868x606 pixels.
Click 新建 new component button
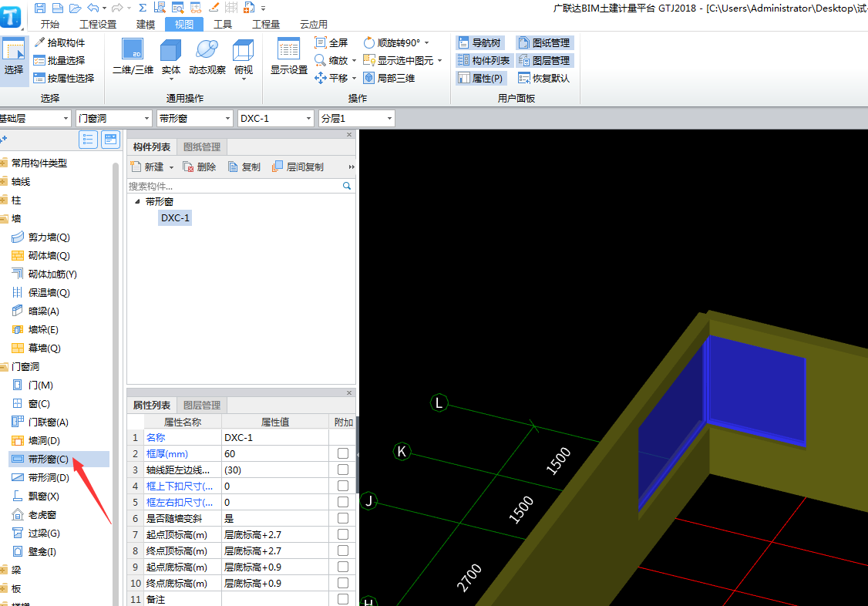click(x=147, y=167)
